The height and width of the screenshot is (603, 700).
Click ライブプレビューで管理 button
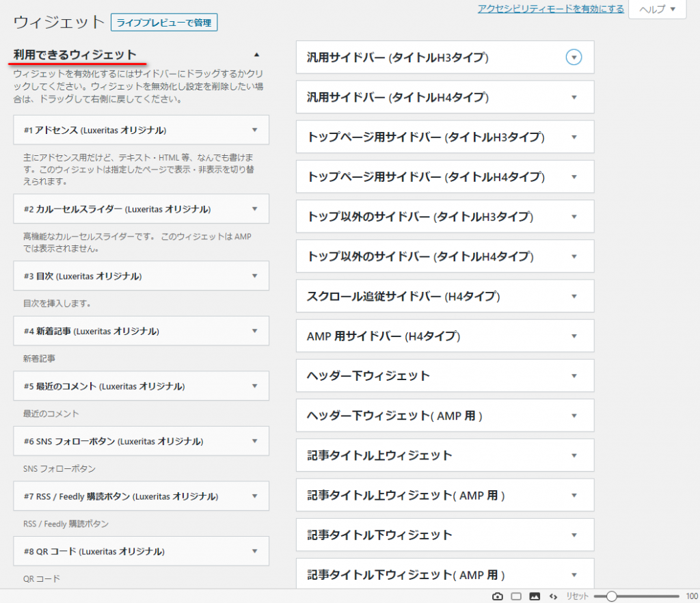pyautogui.click(x=164, y=23)
